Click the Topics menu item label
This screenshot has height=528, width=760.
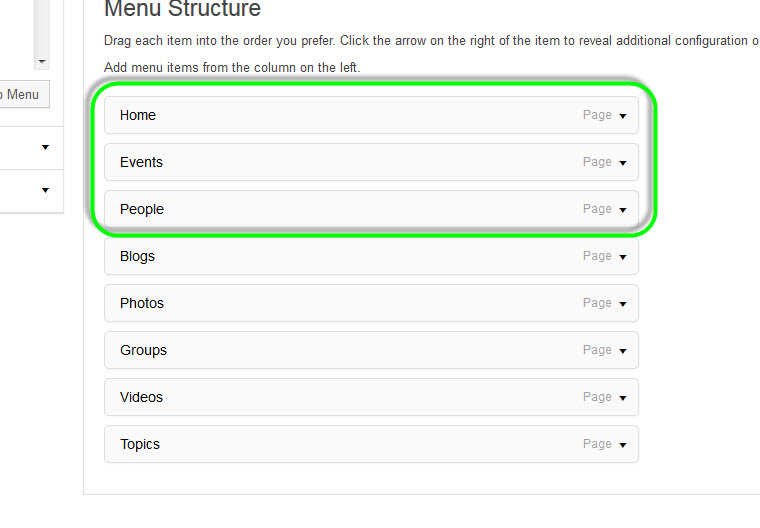[x=140, y=444]
